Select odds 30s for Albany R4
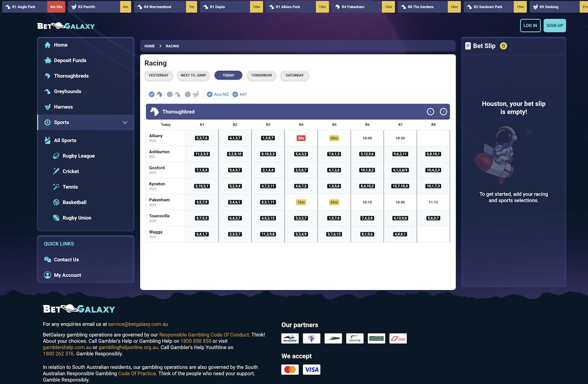 301,138
